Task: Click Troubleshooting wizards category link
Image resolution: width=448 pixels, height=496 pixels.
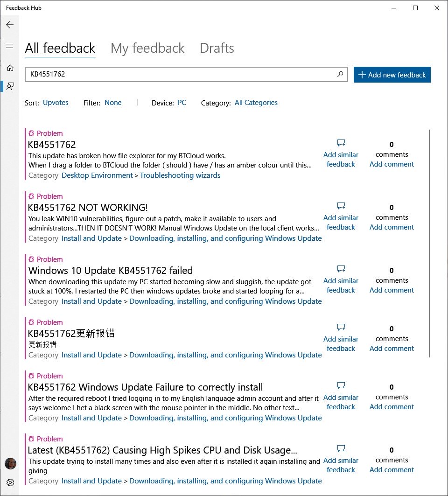Action: (180, 175)
